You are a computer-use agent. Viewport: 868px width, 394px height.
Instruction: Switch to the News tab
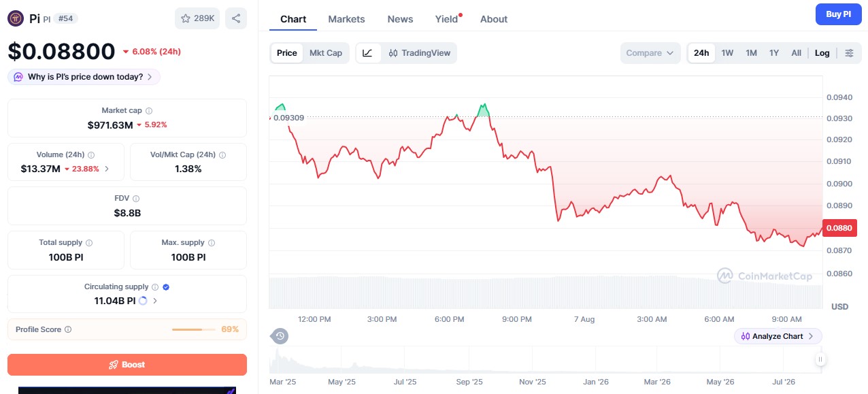point(400,19)
